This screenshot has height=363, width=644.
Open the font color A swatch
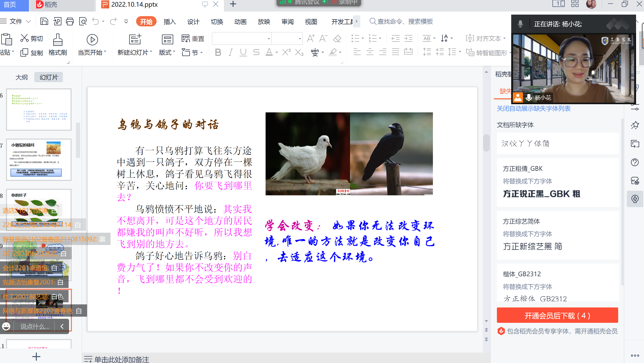[x=269, y=52]
